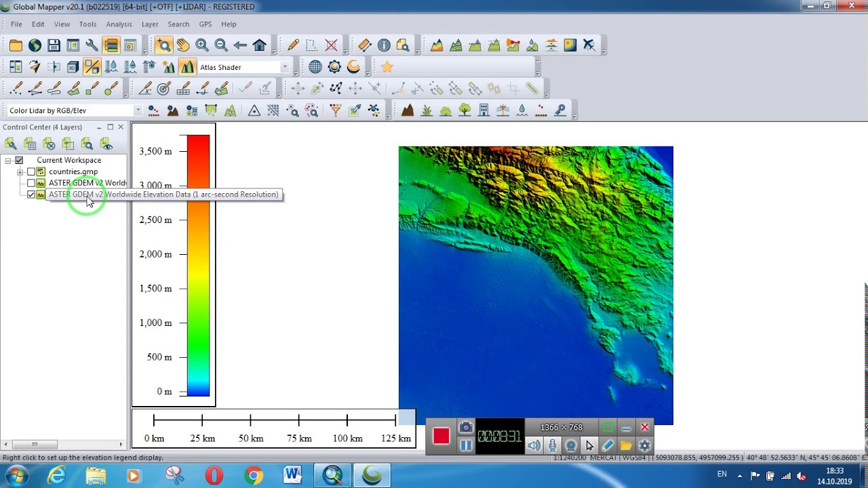868x488 pixels.
Task: Toggle the recorder microphone button
Action: tap(553, 445)
